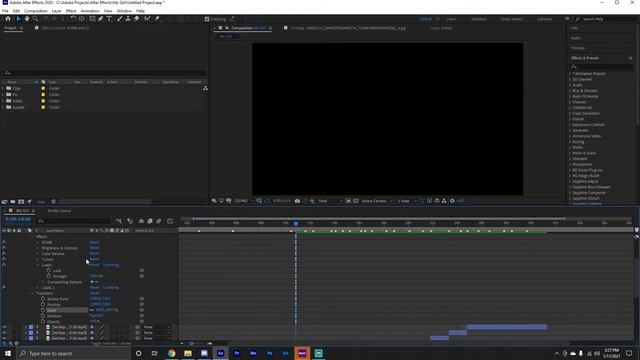
Task: Switch to the Render Queue tab
Action: click(x=59, y=211)
